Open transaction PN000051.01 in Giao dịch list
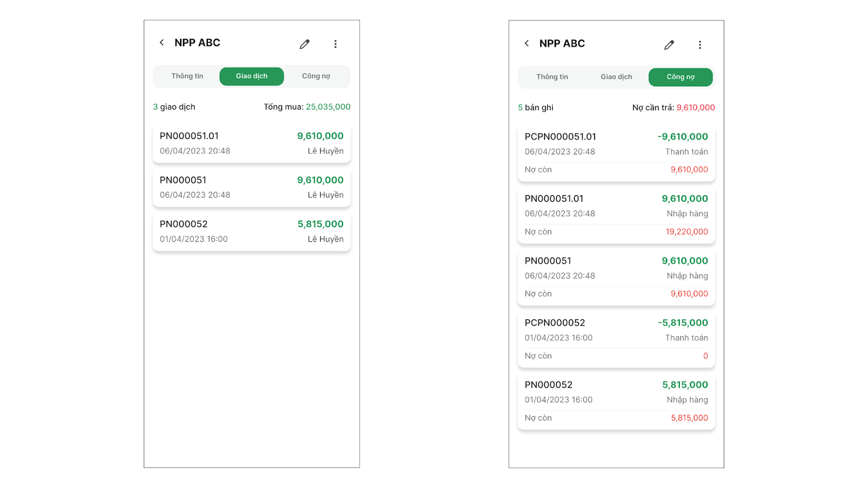Viewport: 868px width, 488px height. [x=252, y=144]
